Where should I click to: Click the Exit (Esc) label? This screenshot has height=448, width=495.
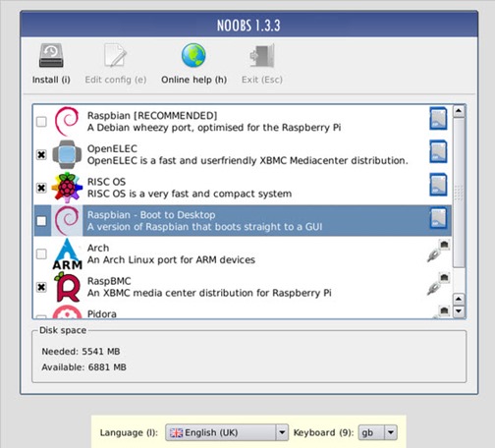262,80
